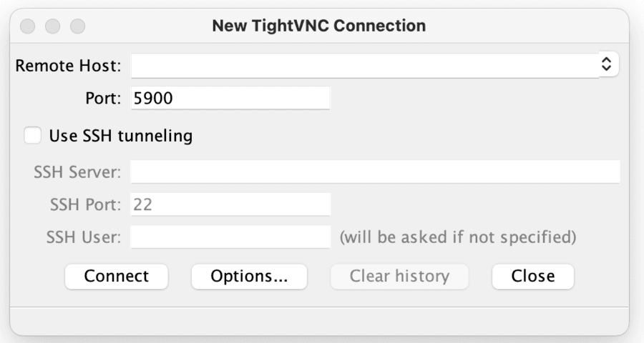Click the Remote Host text field
The image size is (644, 343).
tap(364, 66)
